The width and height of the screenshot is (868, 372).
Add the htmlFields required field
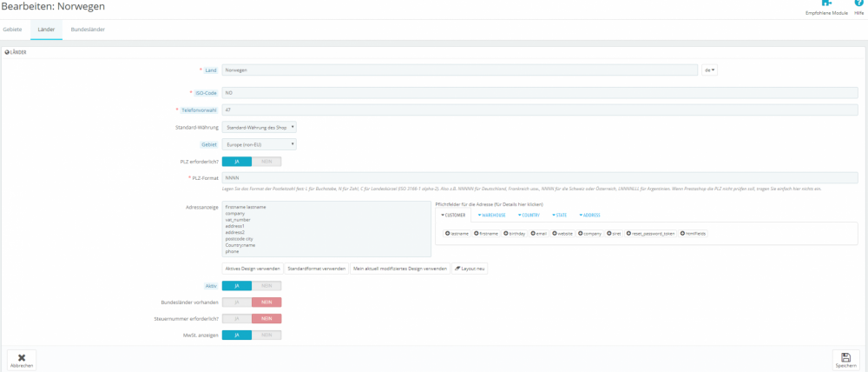point(693,234)
